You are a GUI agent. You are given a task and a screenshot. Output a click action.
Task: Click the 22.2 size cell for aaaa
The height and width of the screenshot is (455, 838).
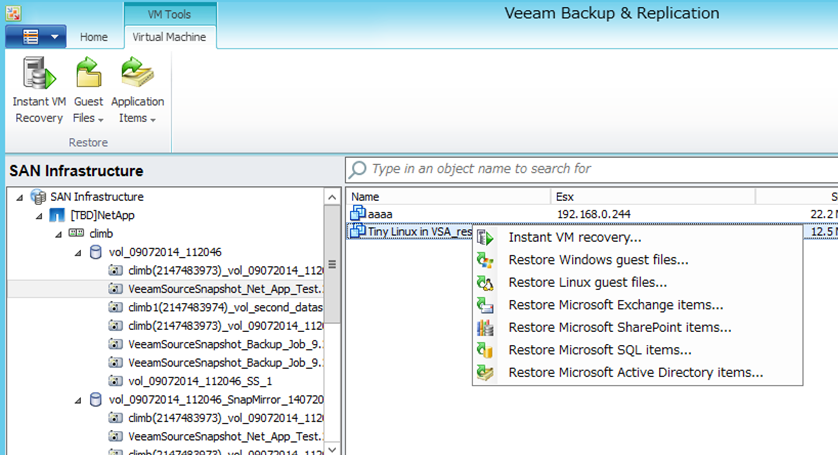pyautogui.click(x=824, y=214)
